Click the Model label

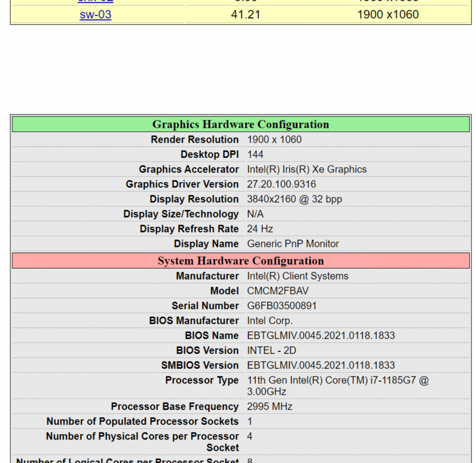pos(224,291)
